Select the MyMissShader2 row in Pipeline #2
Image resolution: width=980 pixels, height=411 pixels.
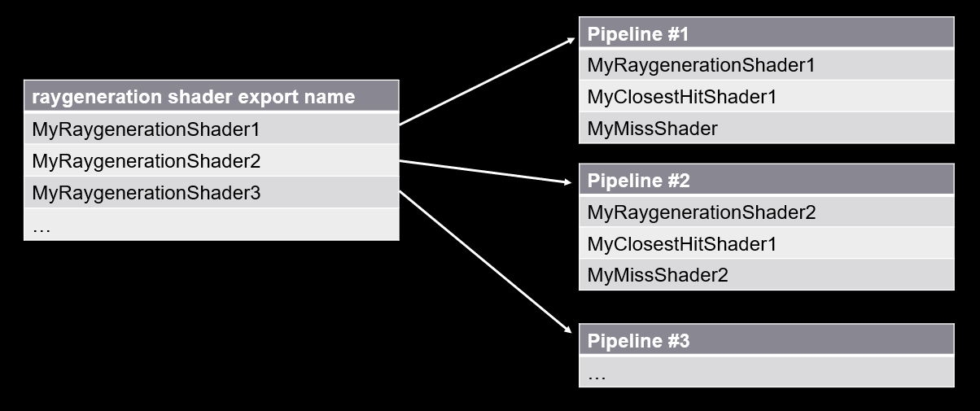coord(766,275)
